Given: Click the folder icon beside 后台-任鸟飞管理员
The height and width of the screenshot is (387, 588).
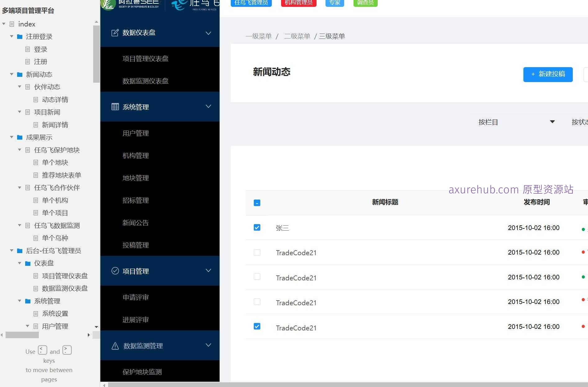Looking at the screenshot, I should click(20, 251).
